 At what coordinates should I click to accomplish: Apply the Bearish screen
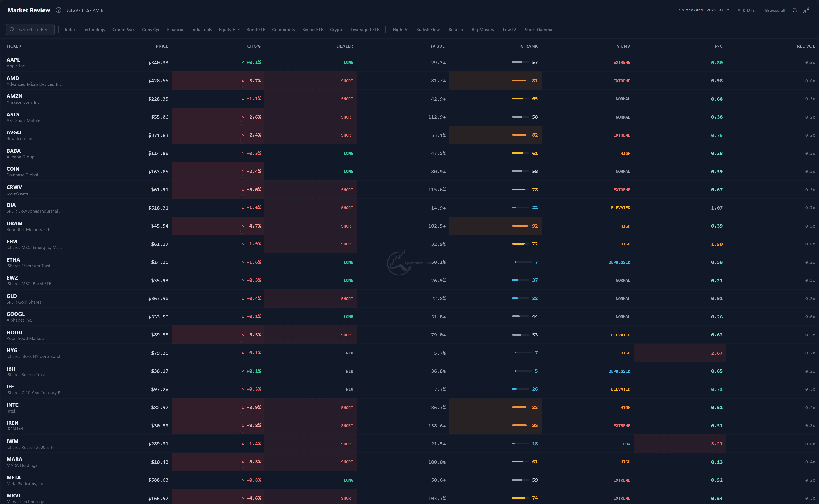click(456, 29)
